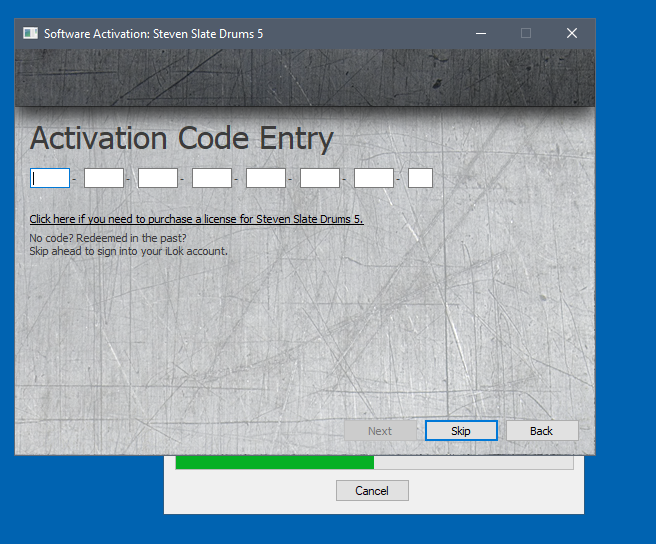656x544 pixels.
Task: Cancel the installer in the background window
Action: [x=372, y=490]
